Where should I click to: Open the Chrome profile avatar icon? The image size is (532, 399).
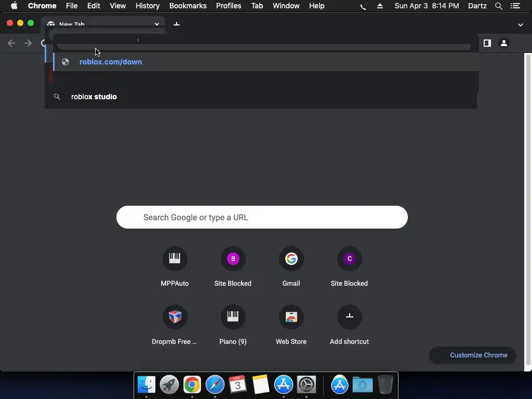click(x=504, y=43)
